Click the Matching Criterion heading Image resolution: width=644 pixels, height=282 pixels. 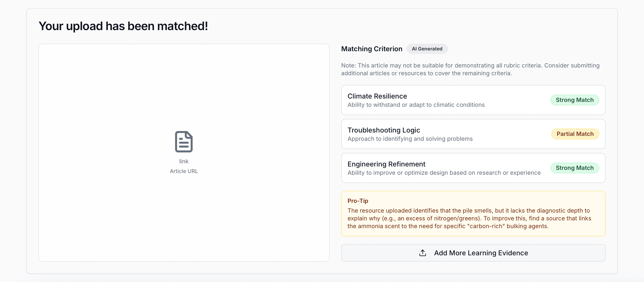[x=371, y=49]
